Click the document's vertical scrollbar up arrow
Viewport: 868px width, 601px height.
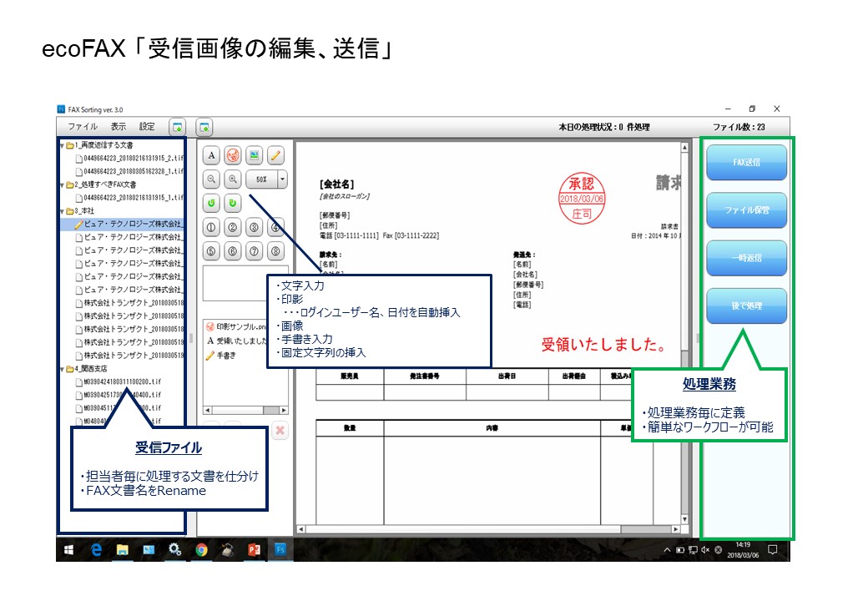click(684, 148)
